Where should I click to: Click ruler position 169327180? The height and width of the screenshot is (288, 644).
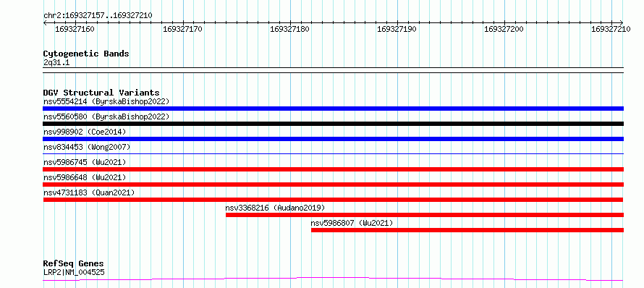289,29
